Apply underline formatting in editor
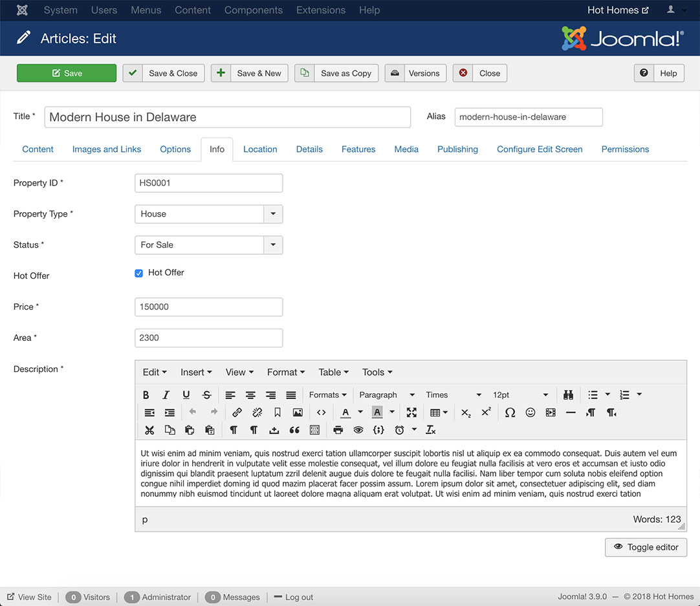The image size is (700, 606). (x=186, y=395)
